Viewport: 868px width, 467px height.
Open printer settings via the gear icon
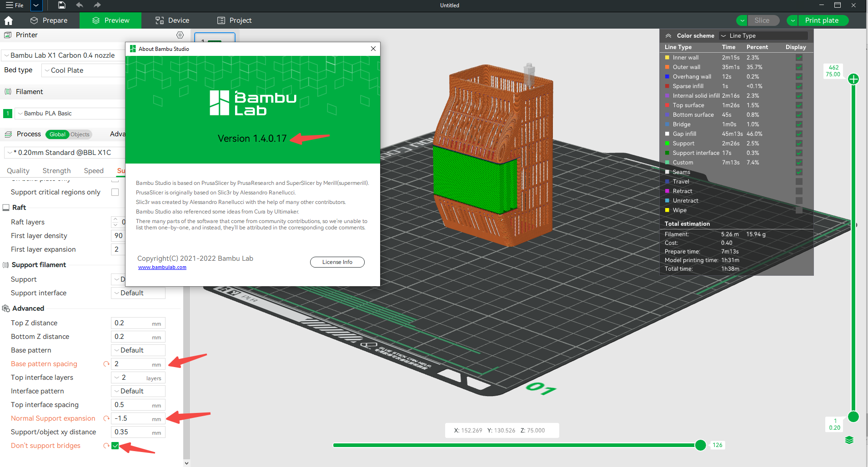click(x=180, y=35)
